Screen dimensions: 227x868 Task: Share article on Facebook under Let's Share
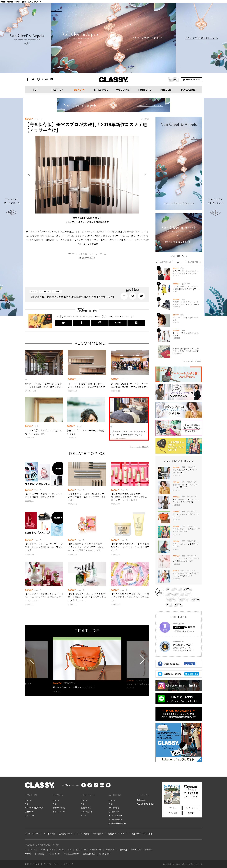[124, 296]
